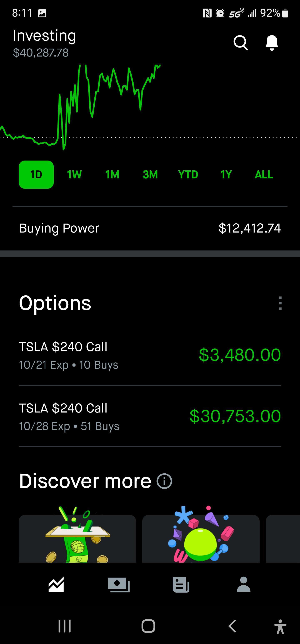The image size is (300, 644).
Task: Tap the money phone discover card
Action: click(77, 537)
